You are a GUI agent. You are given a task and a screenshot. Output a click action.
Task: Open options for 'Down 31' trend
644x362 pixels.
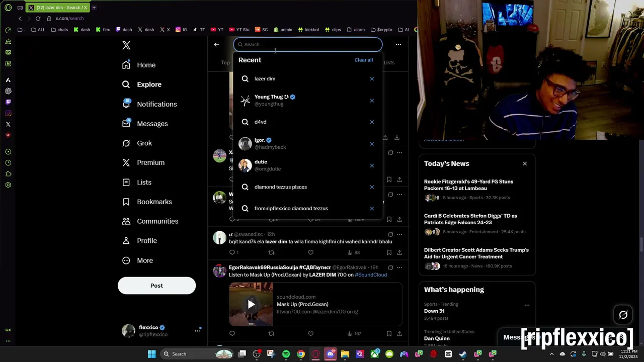(x=527, y=305)
